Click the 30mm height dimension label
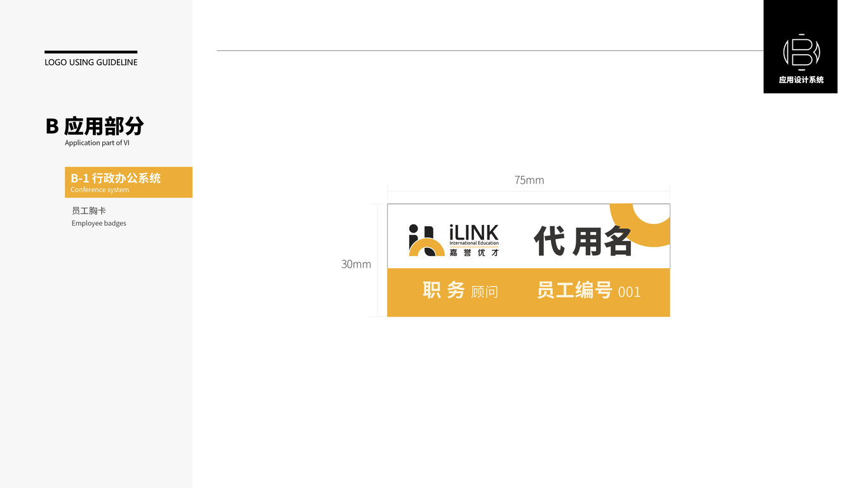 click(356, 264)
